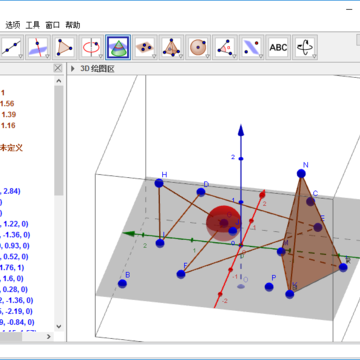Click the algebra panel scroll-down arrow
This screenshot has width=360, height=360.
59,326
